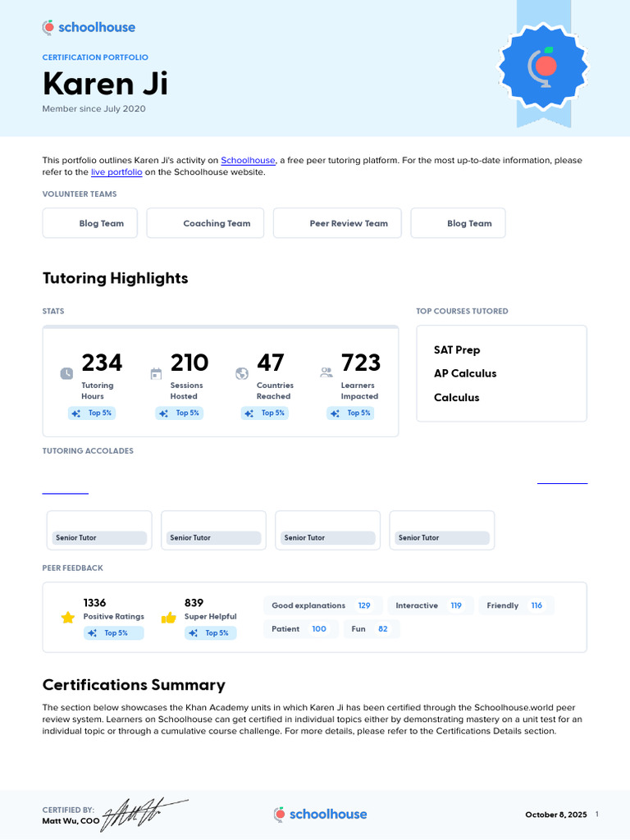
Task: Click the Top 5% badge under Countries Reached
Action: [x=265, y=413]
